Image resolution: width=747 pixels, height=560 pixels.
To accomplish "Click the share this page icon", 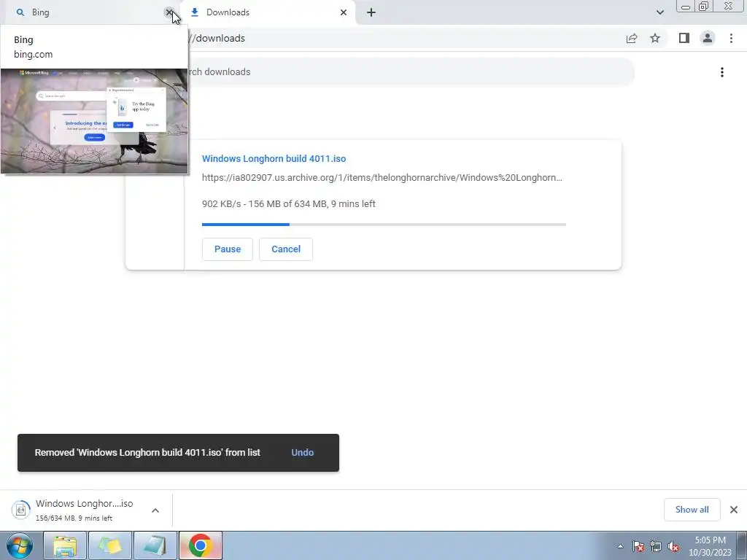I will pos(632,38).
